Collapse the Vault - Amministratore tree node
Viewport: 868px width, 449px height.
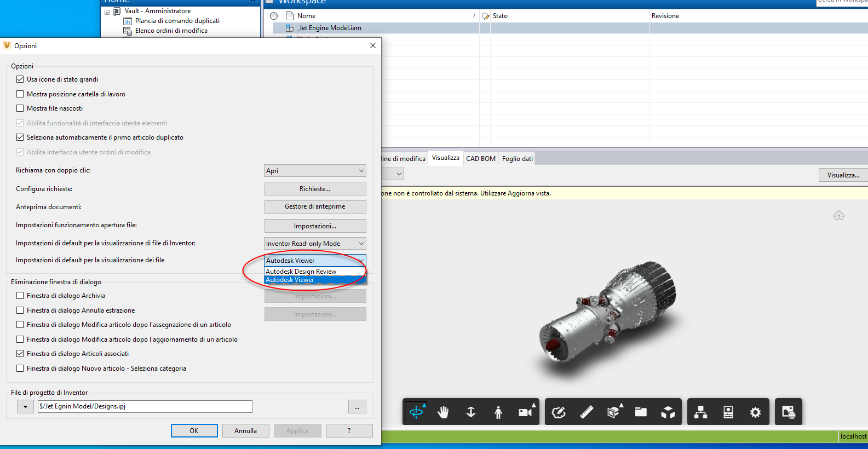[107, 11]
